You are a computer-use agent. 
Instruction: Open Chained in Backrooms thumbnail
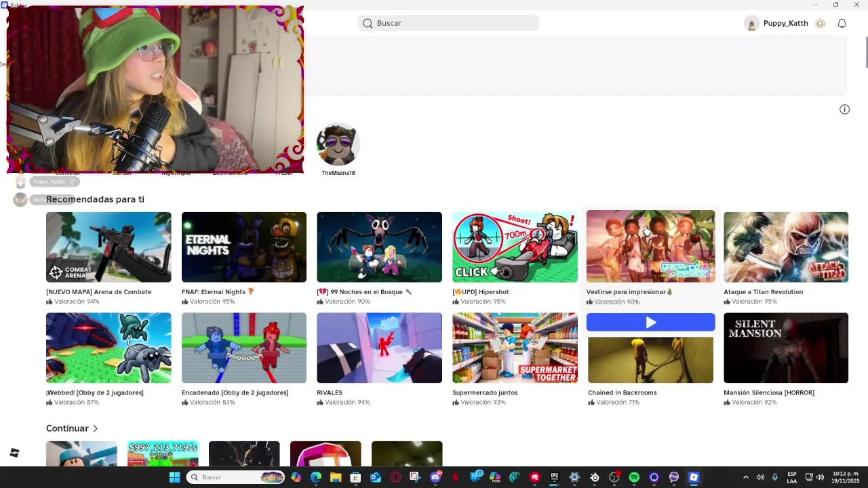(650, 359)
